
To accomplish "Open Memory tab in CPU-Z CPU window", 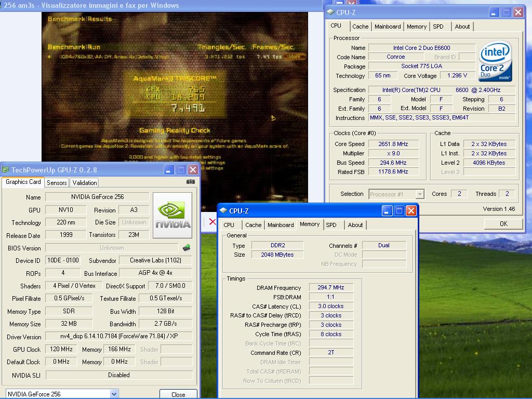I will click(417, 26).
